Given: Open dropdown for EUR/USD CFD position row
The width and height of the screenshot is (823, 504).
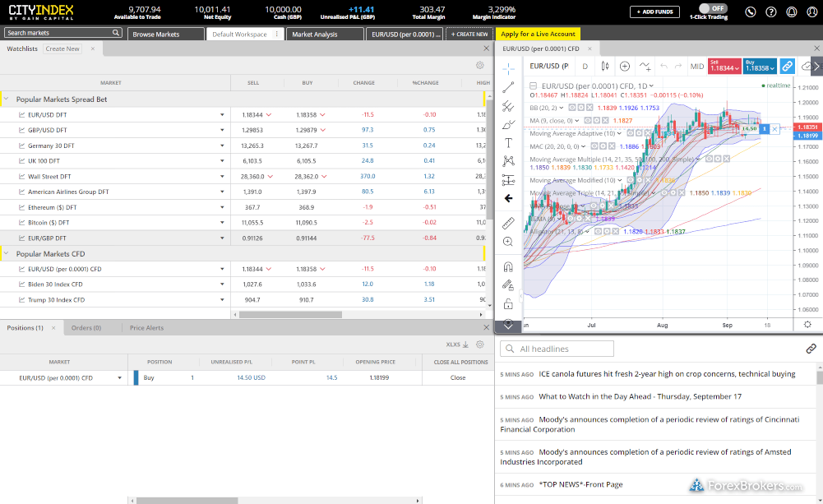Looking at the screenshot, I should [x=120, y=378].
